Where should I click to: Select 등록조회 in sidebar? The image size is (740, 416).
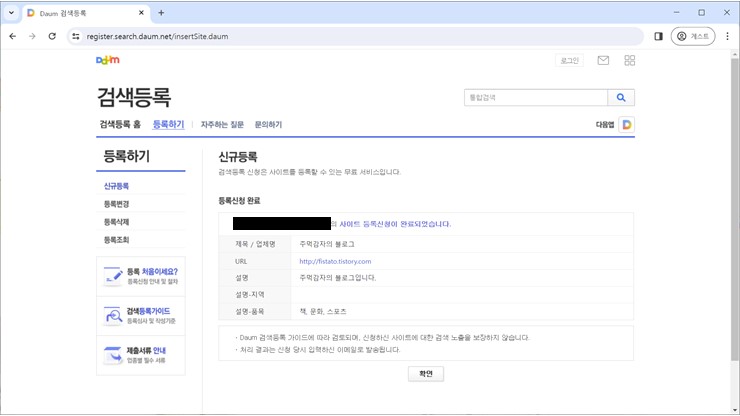[116, 240]
